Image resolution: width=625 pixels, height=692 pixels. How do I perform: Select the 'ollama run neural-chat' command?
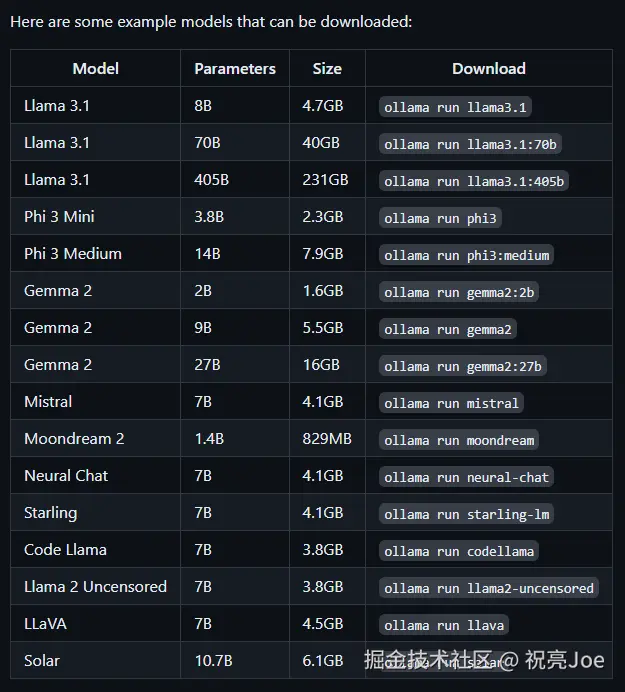(467, 477)
